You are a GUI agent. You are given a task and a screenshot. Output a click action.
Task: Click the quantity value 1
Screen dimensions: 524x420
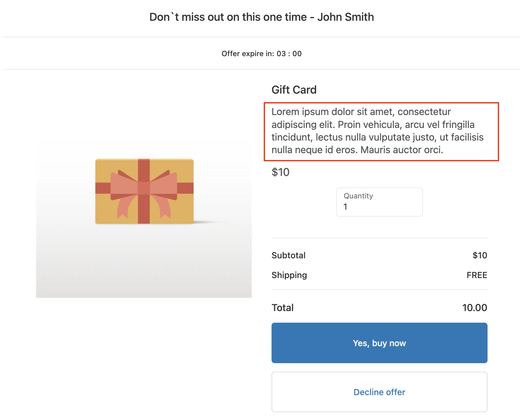(x=345, y=207)
